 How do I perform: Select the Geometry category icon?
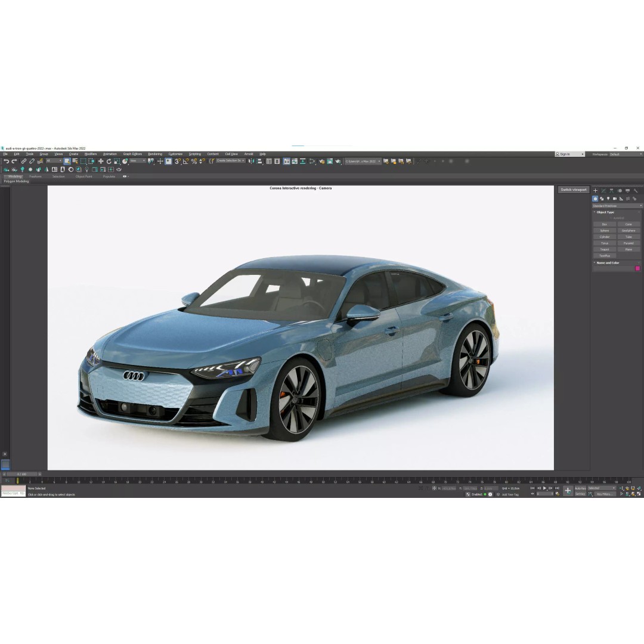pyautogui.click(x=595, y=199)
